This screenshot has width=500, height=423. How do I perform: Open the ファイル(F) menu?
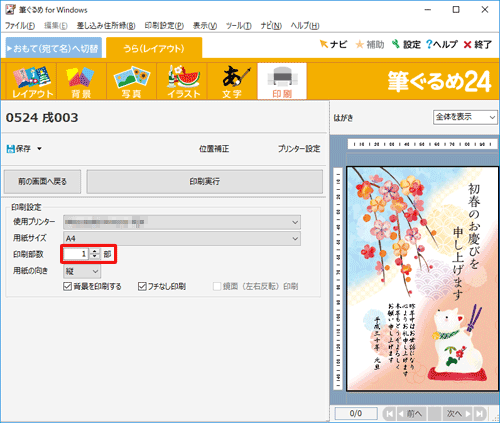tap(20, 26)
